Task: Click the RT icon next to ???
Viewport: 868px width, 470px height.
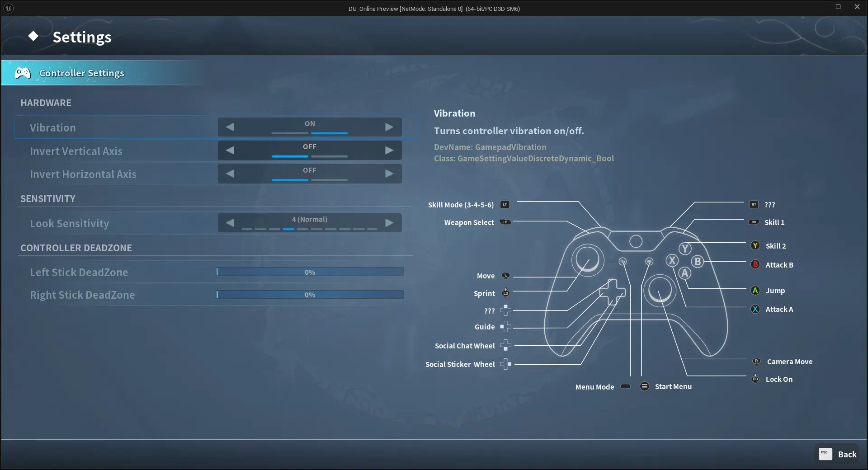Action: (x=754, y=204)
